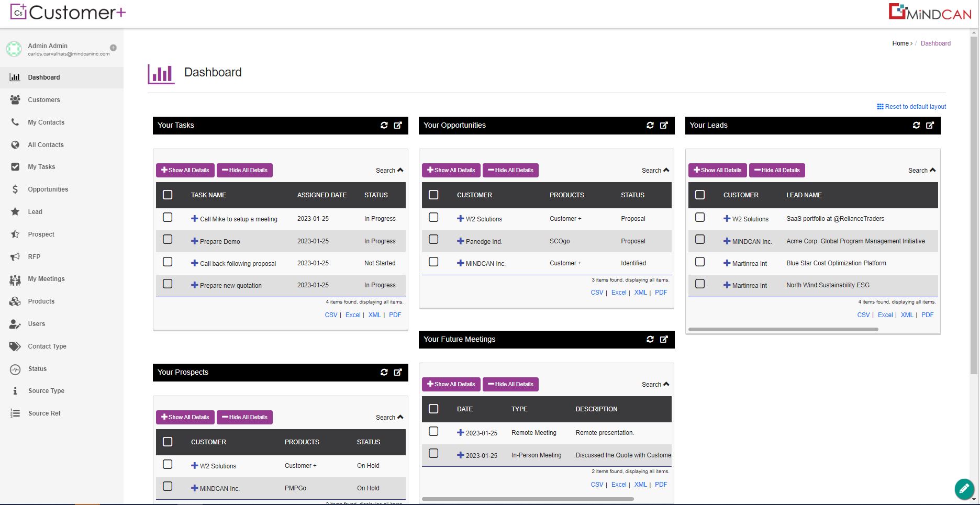Open the Lead section via its star icon
The width and height of the screenshot is (980, 505).
(15, 211)
